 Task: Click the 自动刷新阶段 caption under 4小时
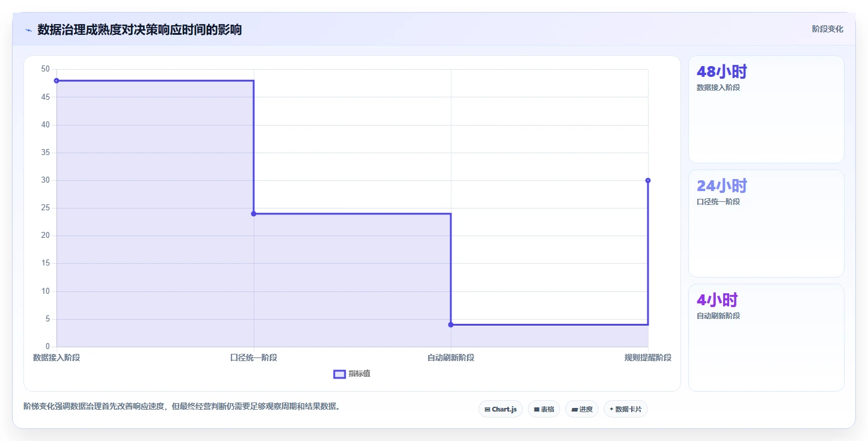718,316
